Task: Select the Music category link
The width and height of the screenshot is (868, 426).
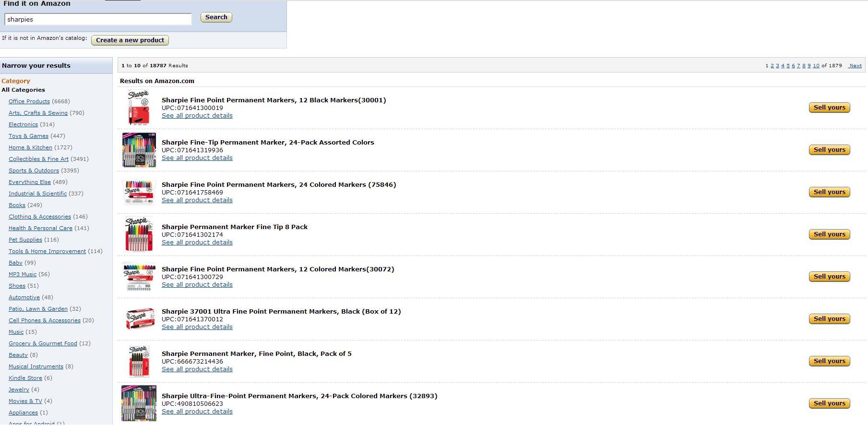Action: (16, 332)
